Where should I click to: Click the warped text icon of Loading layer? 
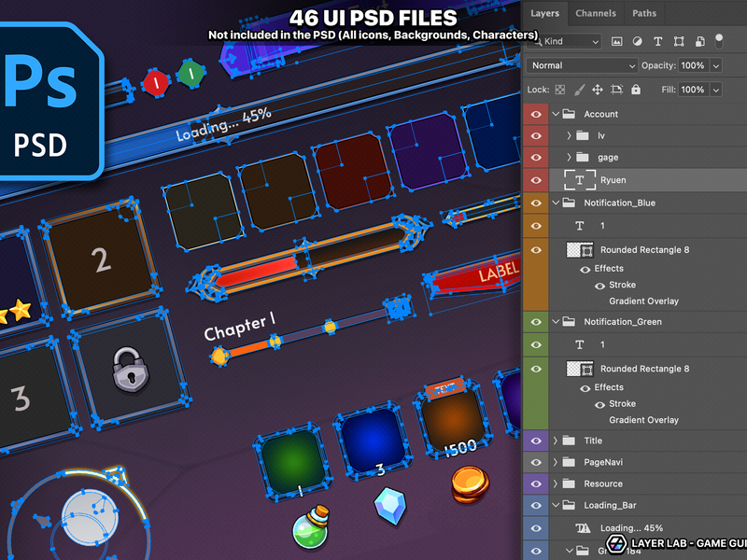coord(583,528)
